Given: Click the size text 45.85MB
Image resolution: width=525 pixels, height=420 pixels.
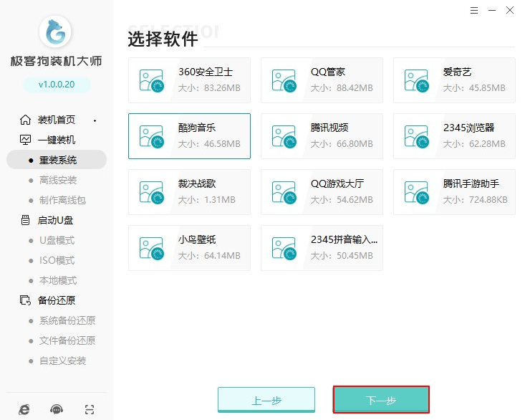Looking at the screenshot, I should (x=487, y=88).
